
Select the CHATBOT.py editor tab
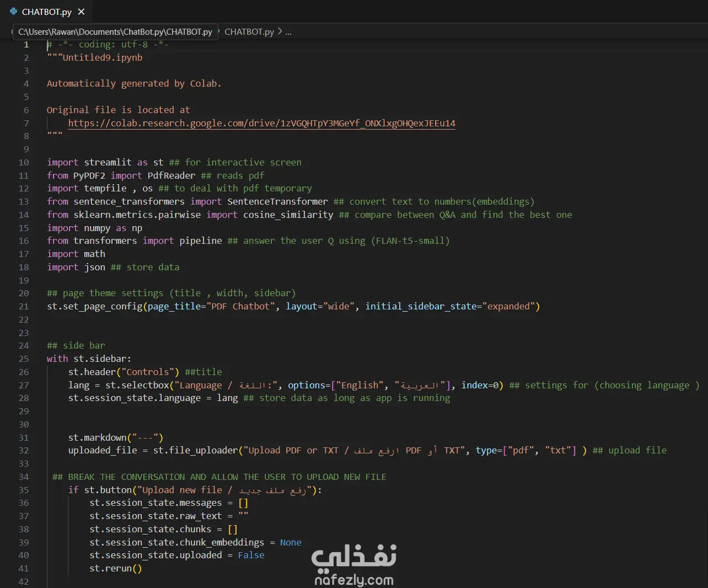point(46,12)
